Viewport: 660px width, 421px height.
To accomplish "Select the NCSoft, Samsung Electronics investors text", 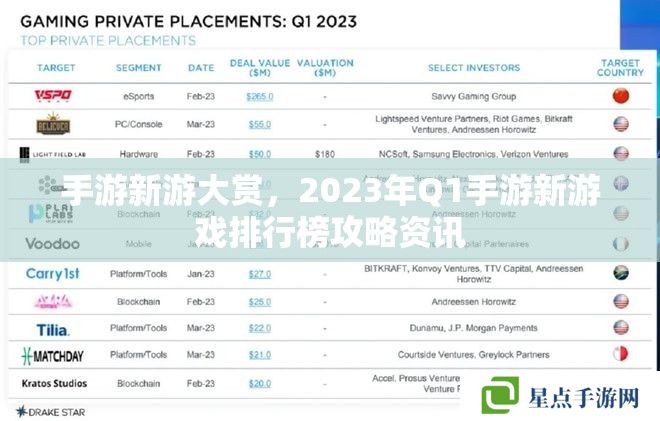I will (474, 154).
